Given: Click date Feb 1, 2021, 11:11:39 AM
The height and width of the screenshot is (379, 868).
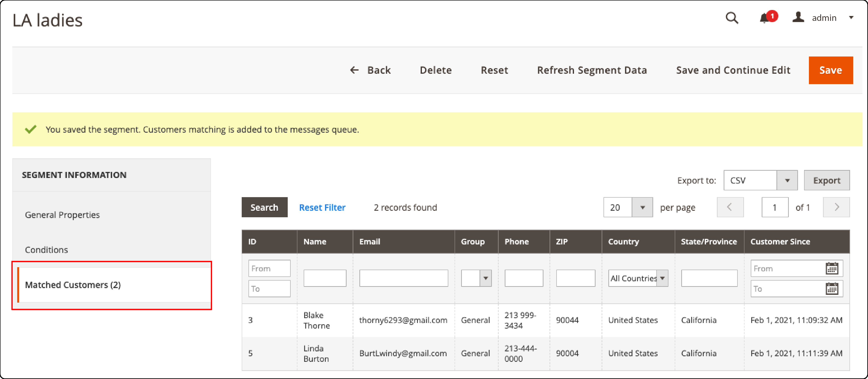Looking at the screenshot, I should [796, 353].
